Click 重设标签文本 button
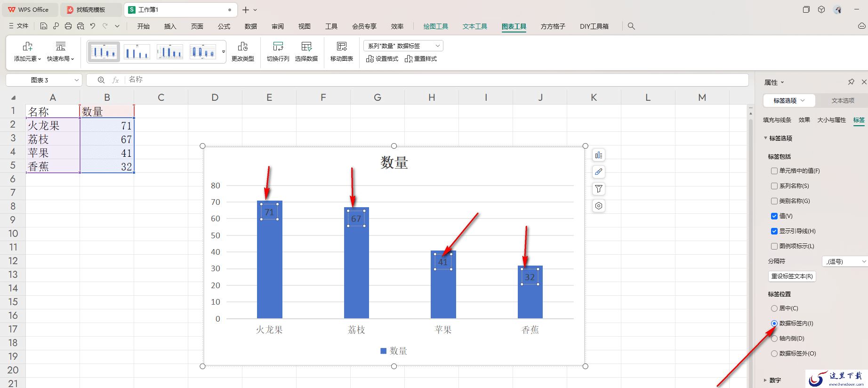 [x=792, y=276]
